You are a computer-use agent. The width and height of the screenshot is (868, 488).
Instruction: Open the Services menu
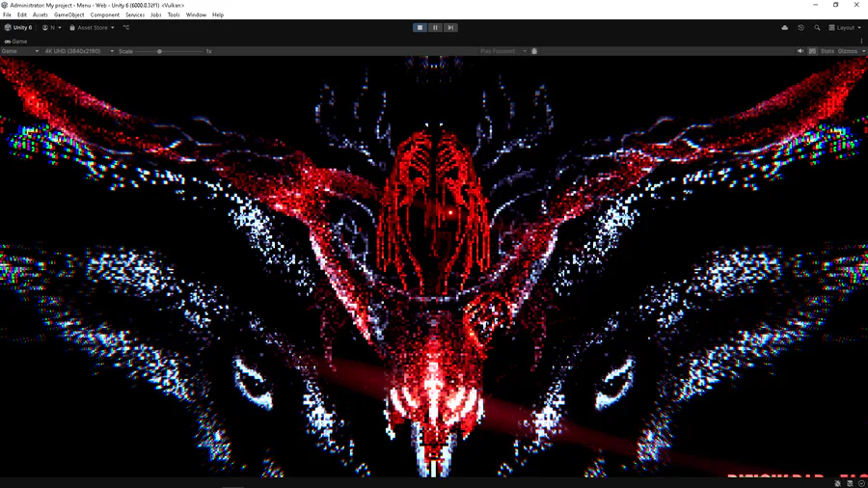click(135, 14)
